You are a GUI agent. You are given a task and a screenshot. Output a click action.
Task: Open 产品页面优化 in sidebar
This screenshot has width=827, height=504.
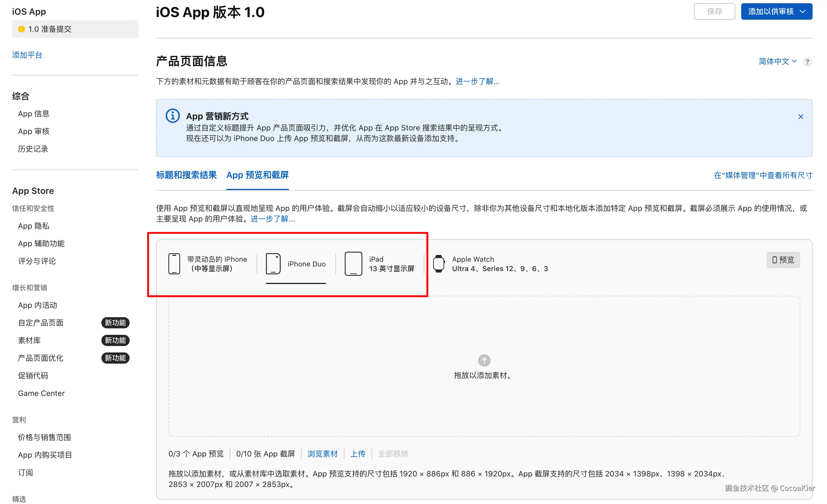[x=41, y=358]
